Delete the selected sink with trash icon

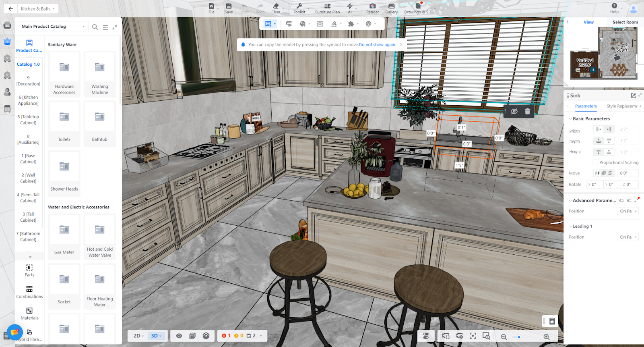pos(527,111)
